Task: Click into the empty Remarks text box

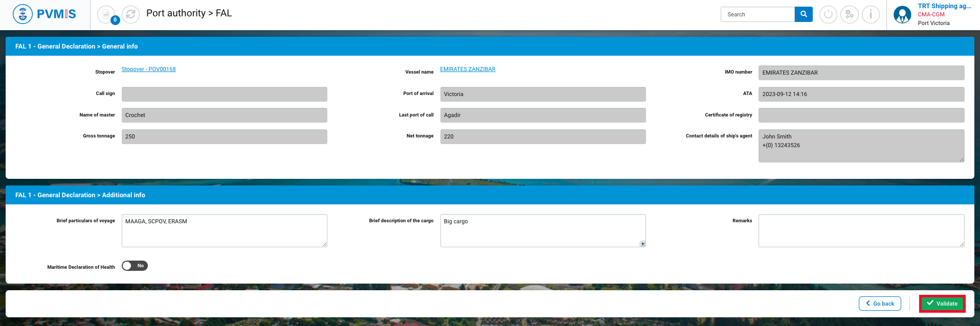Action: (861, 230)
